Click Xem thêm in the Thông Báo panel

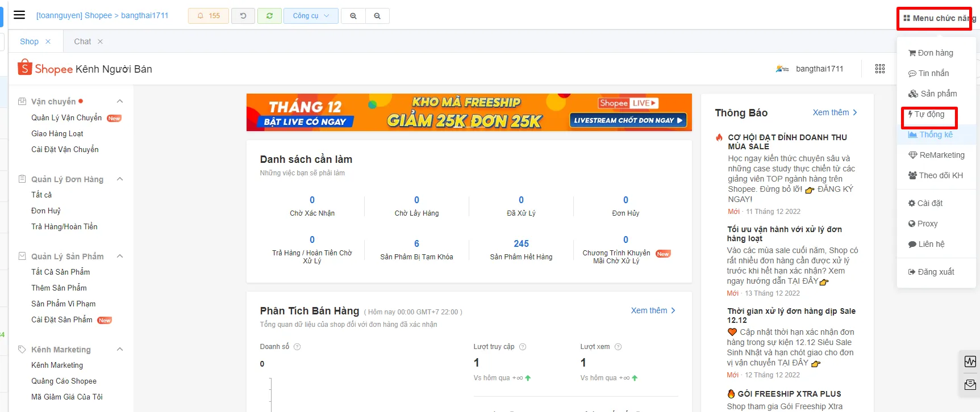pos(835,112)
